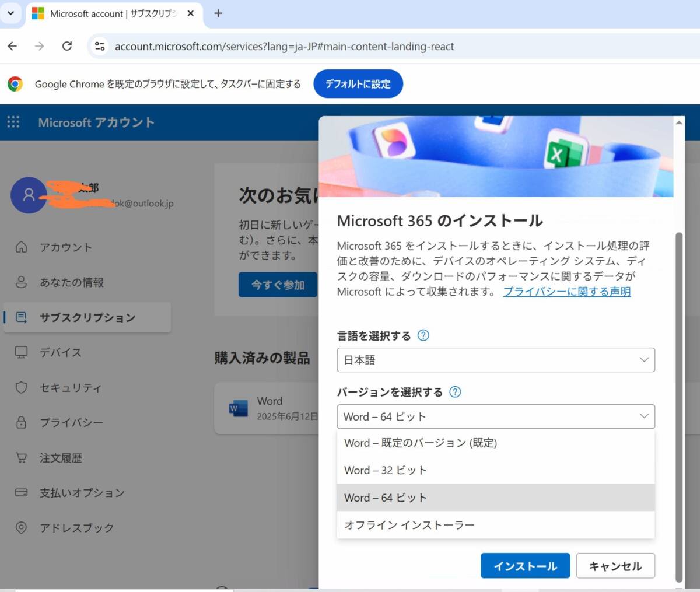Viewport: 700px width, 592px height.
Task: Select サブスクリプション in sidebar
Action: (x=87, y=317)
